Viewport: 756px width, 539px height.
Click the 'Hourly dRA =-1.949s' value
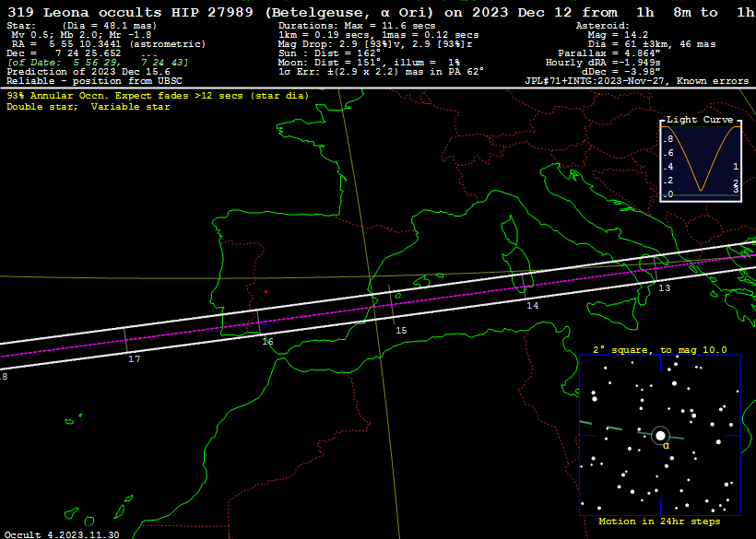(603, 63)
